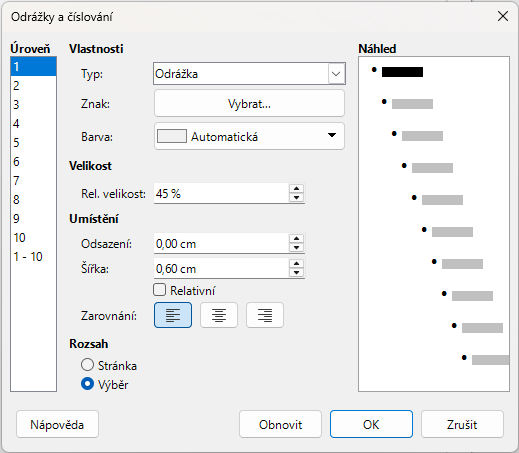Click the Nápověda button
The width and height of the screenshot is (519, 453).
click(x=57, y=424)
